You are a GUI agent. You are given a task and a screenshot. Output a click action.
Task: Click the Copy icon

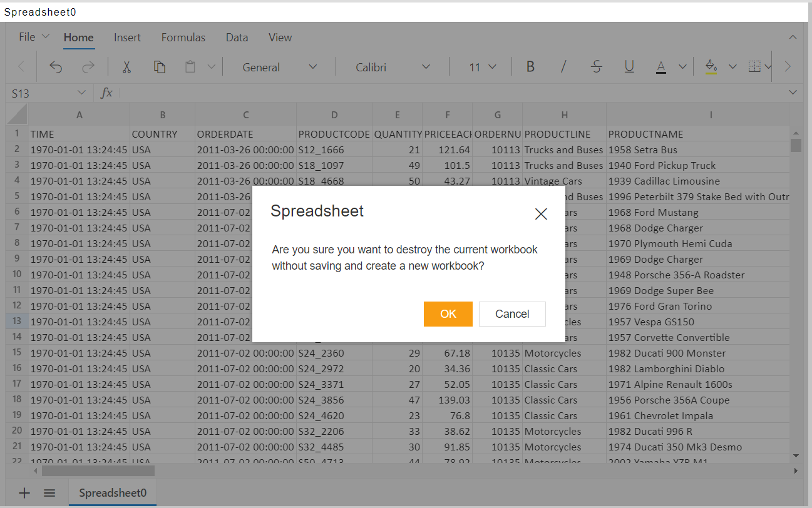(160, 67)
